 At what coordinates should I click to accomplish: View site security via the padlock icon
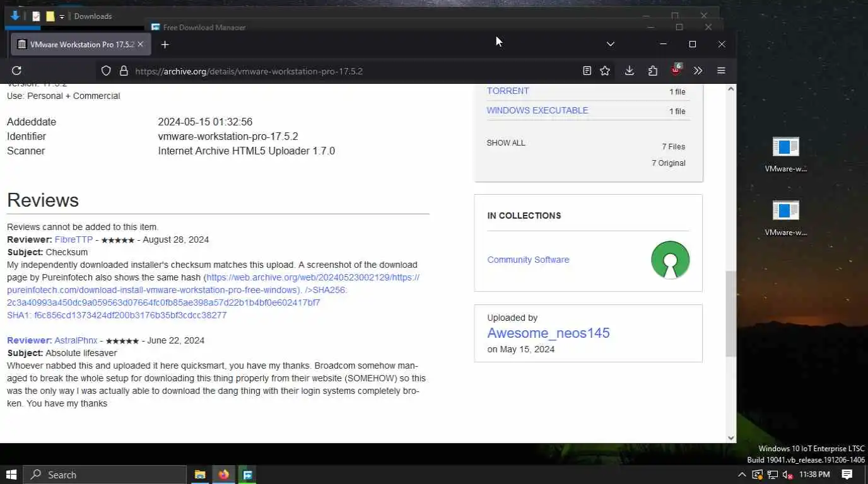pyautogui.click(x=124, y=71)
